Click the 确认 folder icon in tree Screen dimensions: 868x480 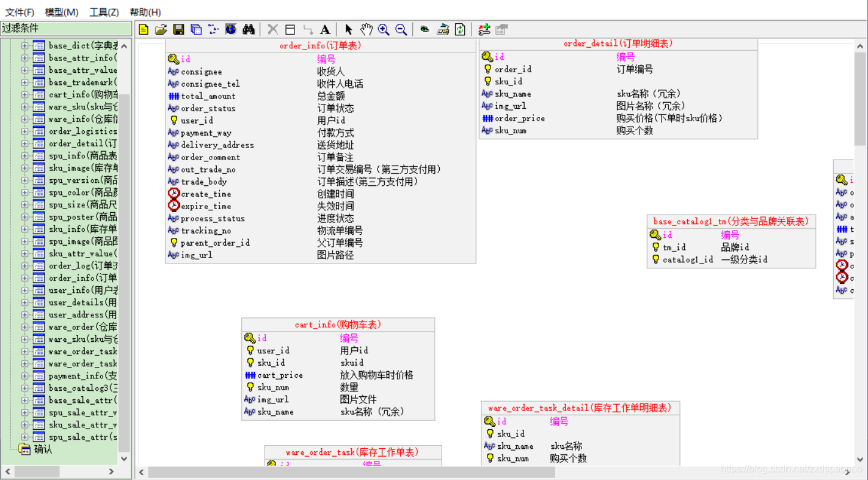tap(24, 449)
